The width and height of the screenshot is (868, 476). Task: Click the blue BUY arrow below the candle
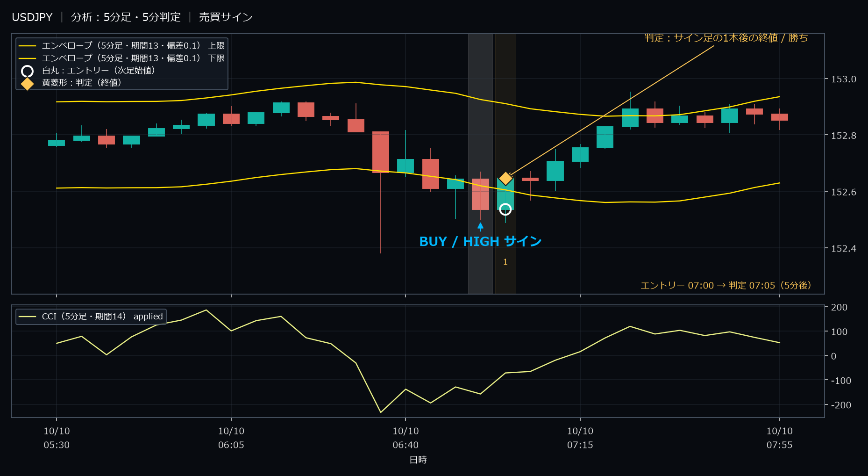pyautogui.click(x=480, y=227)
